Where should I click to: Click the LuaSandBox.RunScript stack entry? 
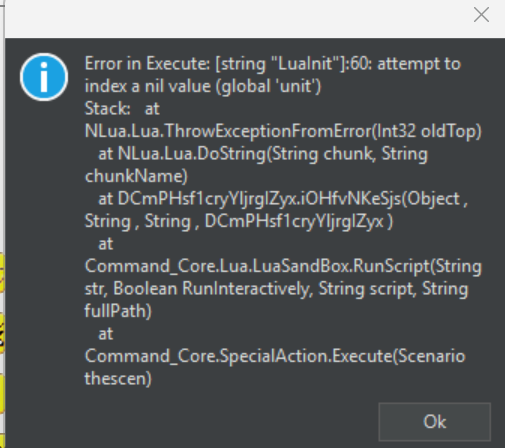pos(283,266)
